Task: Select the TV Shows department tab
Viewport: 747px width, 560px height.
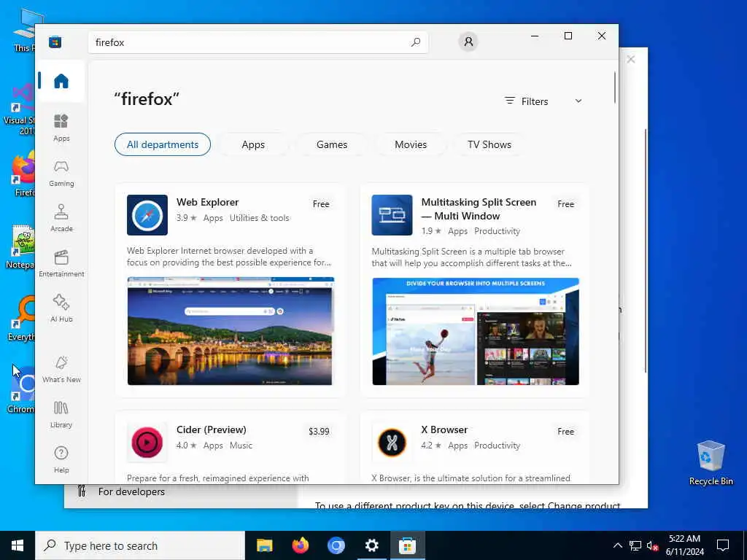Action: (x=489, y=144)
